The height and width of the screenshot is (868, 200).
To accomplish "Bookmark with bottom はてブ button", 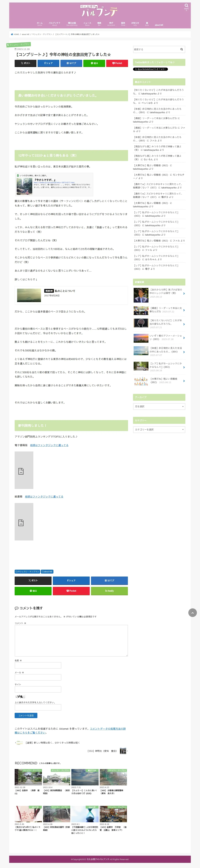I will 109,580.
